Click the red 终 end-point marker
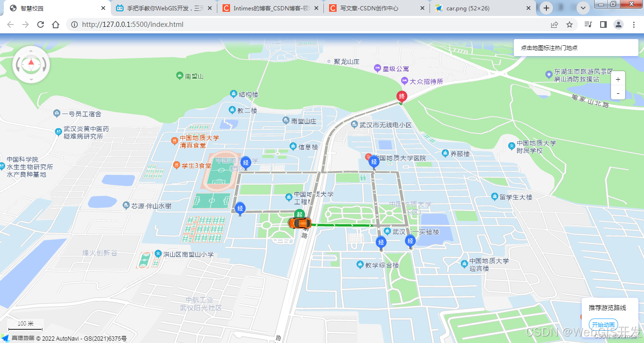This screenshot has height=343, width=644. tap(401, 97)
